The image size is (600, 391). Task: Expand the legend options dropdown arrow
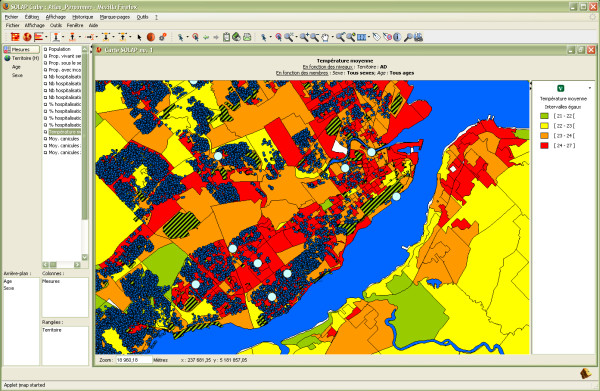click(x=590, y=88)
